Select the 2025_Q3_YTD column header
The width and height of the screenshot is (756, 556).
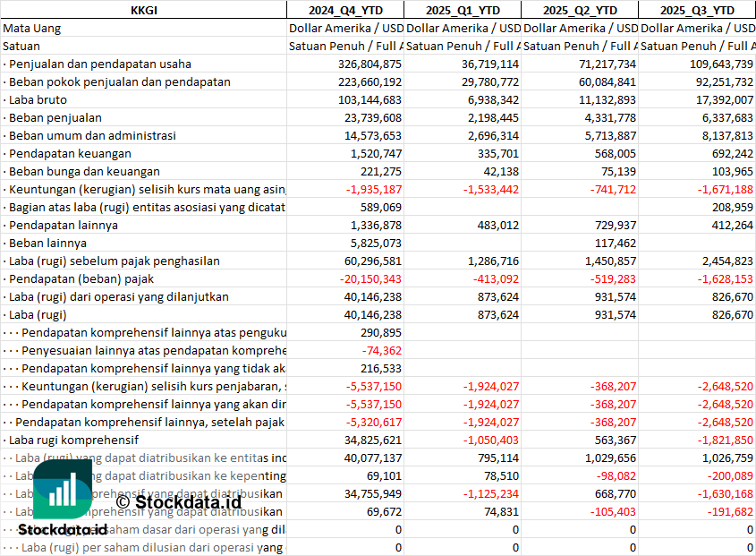pyautogui.click(x=697, y=10)
